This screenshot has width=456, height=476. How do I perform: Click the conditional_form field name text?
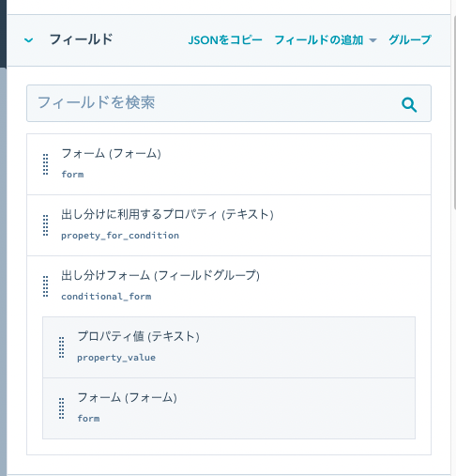pyautogui.click(x=106, y=297)
